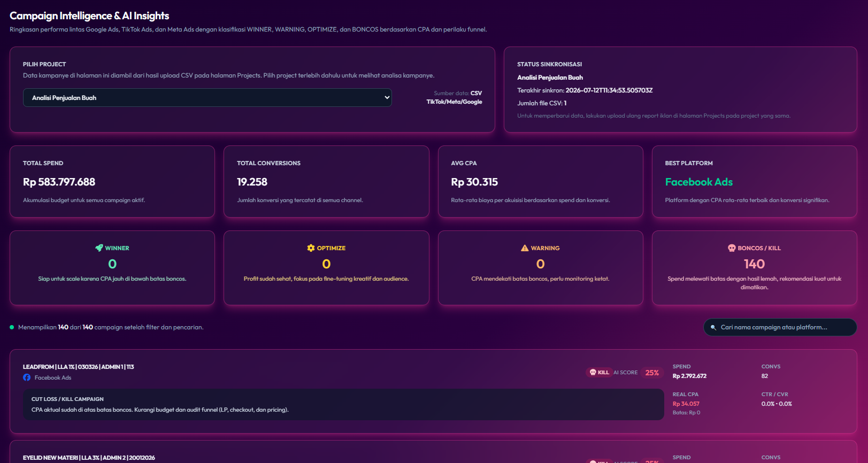Click the triangle alert icon beside WARNING
This screenshot has width=868, height=463.
[x=525, y=248]
